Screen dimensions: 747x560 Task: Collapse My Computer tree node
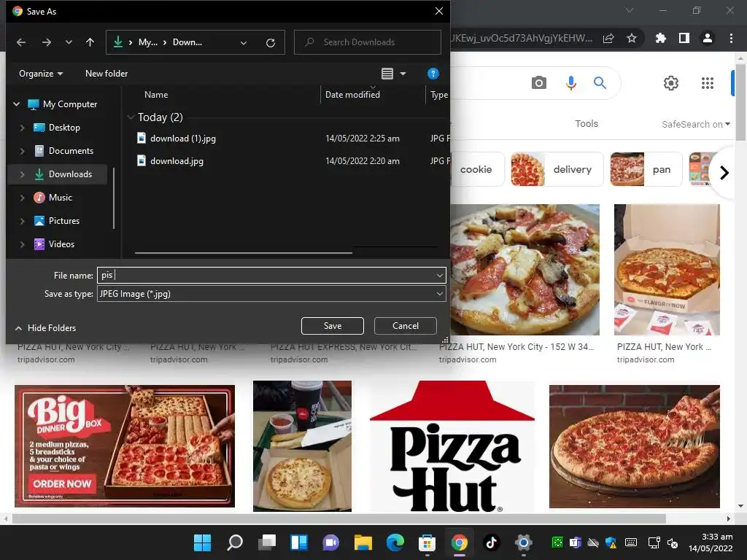pos(16,104)
